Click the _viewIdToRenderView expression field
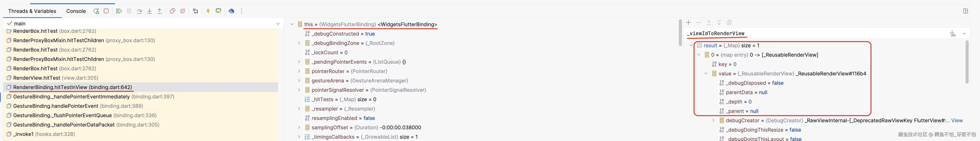 tap(799, 34)
